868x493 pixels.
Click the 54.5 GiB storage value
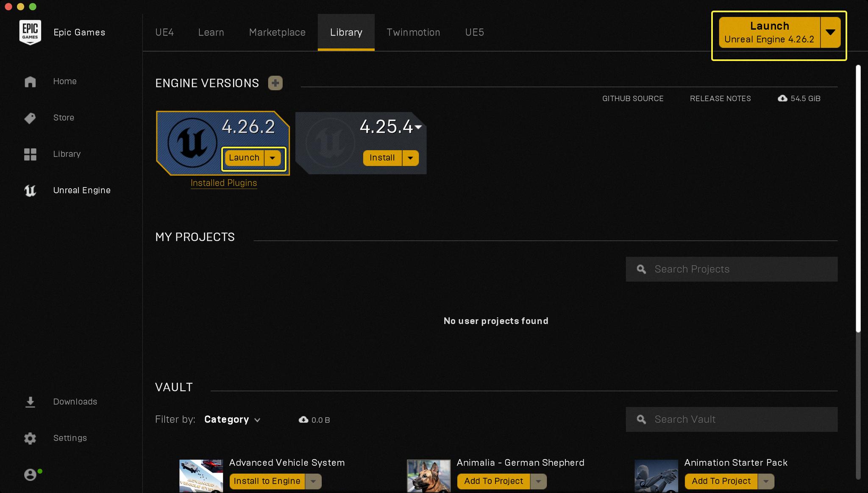[x=805, y=99]
